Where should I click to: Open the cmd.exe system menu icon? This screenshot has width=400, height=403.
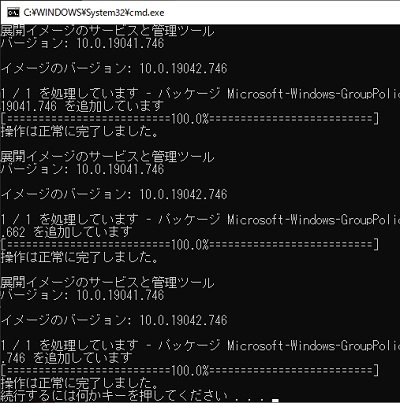click(x=13, y=13)
